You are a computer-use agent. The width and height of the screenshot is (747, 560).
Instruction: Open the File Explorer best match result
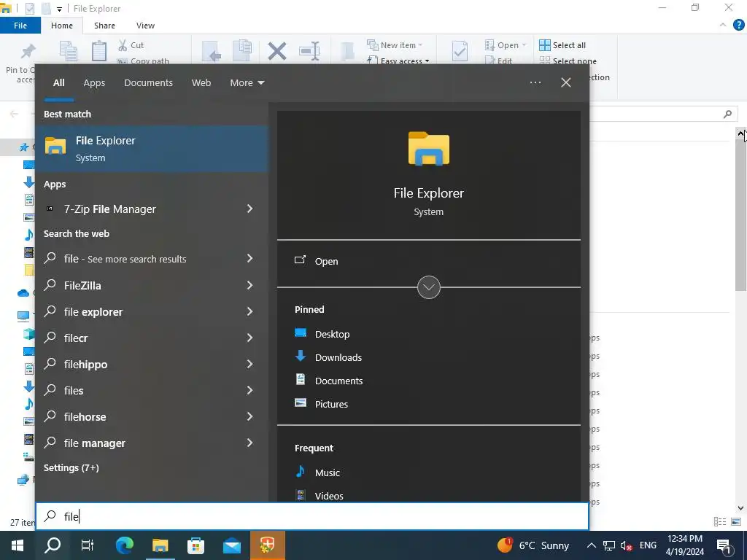coord(152,149)
